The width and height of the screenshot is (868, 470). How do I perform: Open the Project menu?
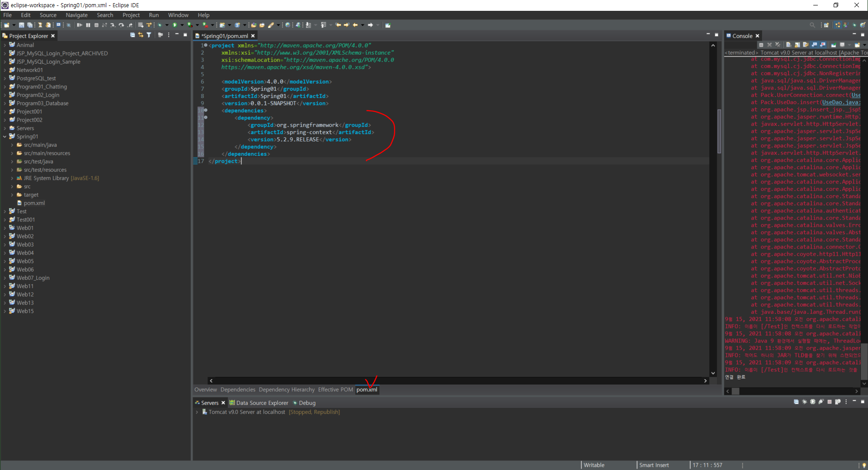[x=131, y=15]
